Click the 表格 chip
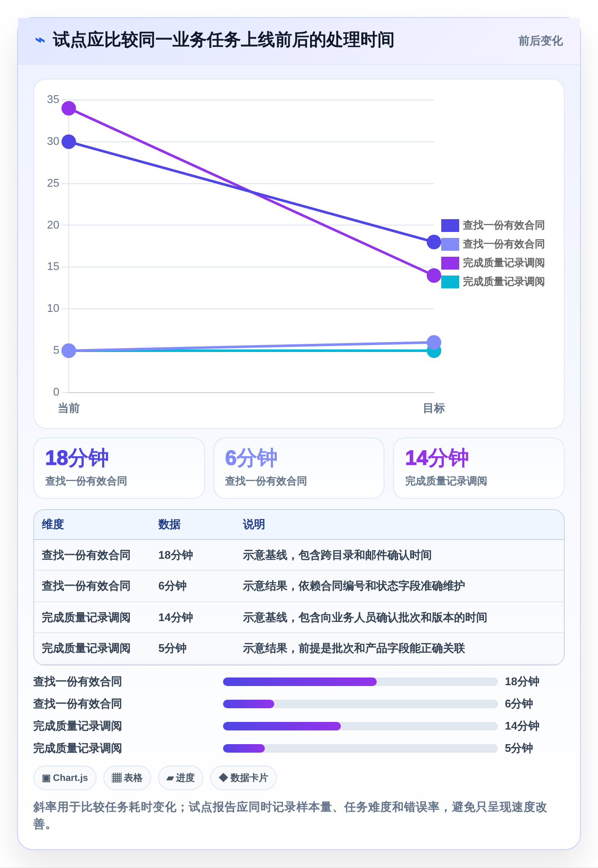598x868 pixels. pyautogui.click(x=127, y=778)
